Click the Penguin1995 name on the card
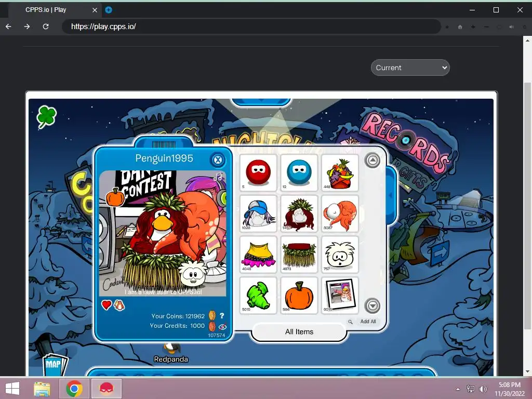This screenshot has width=532, height=399. point(164,158)
